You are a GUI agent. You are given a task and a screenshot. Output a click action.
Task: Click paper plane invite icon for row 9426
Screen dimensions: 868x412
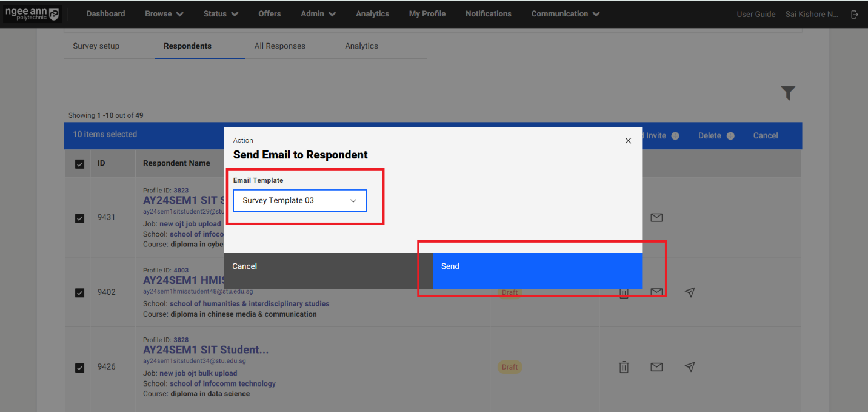689,367
